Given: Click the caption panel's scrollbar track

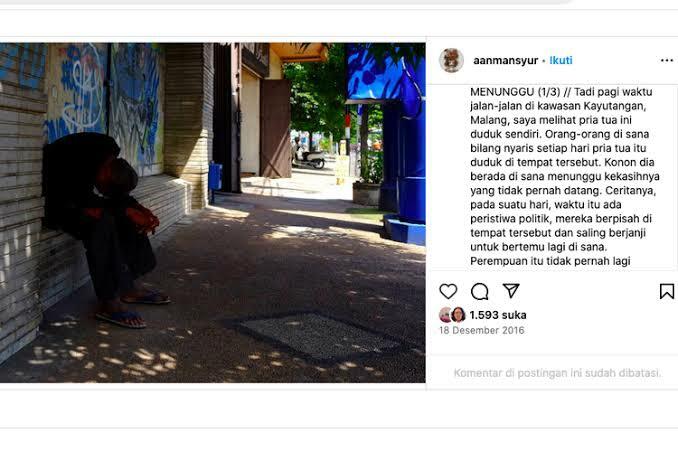Looking at the screenshot, I should (675, 177).
